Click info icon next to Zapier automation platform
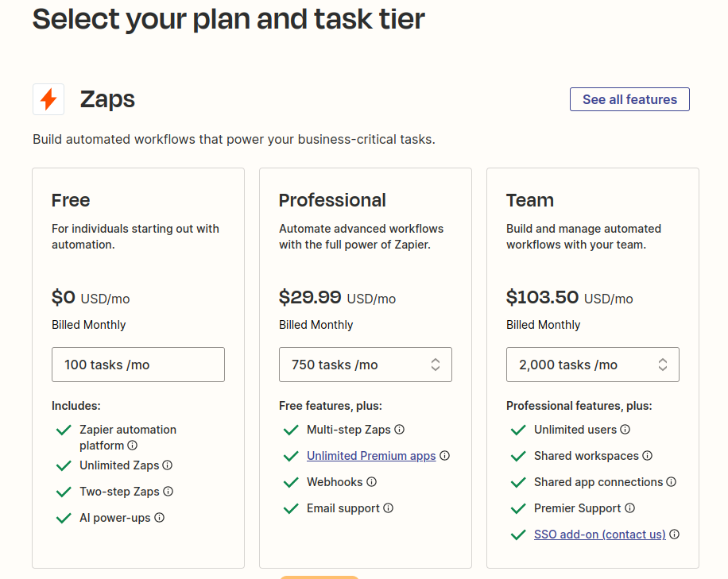728x579 pixels. click(x=133, y=446)
